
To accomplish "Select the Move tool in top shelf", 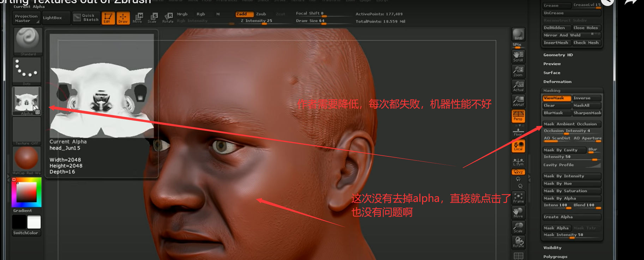I will pos(138,18).
